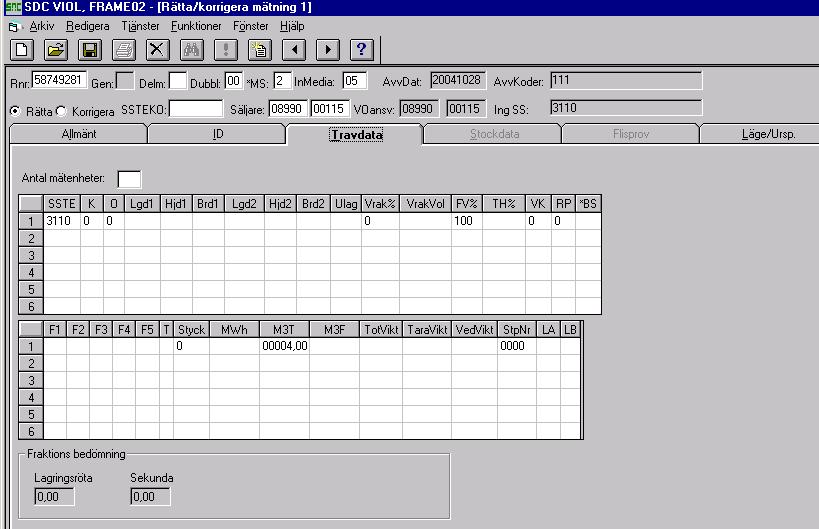Search using the binoculars icon
819x529 pixels.
click(x=191, y=50)
